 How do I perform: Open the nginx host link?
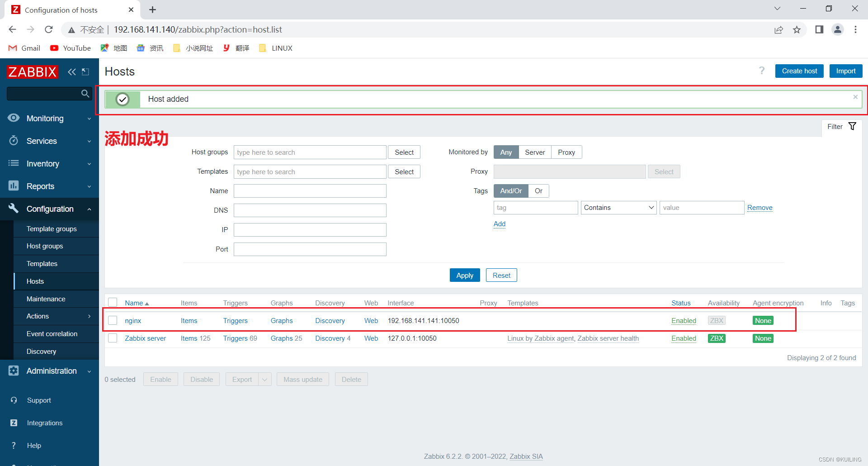coord(133,320)
